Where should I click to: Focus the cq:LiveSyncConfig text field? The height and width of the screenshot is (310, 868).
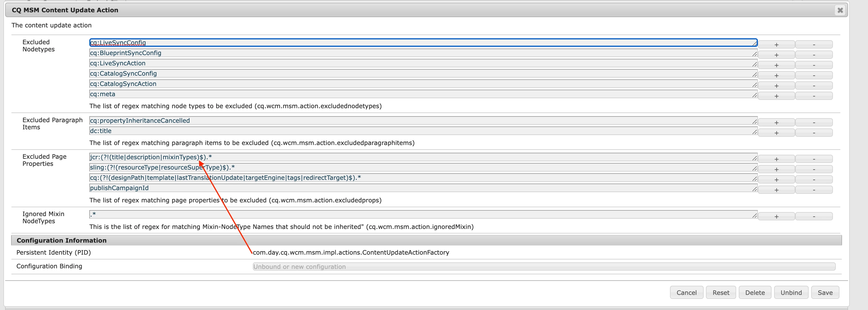click(423, 43)
